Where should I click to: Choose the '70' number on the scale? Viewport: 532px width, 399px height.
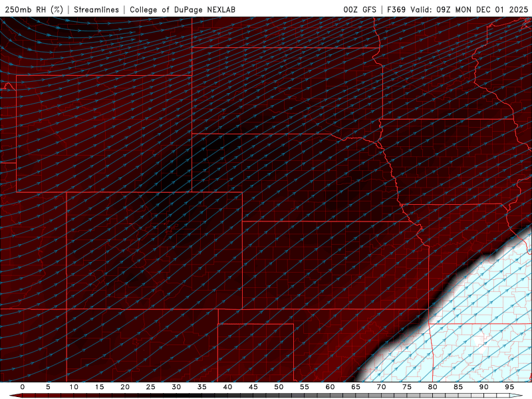click(x=381, y=387)
